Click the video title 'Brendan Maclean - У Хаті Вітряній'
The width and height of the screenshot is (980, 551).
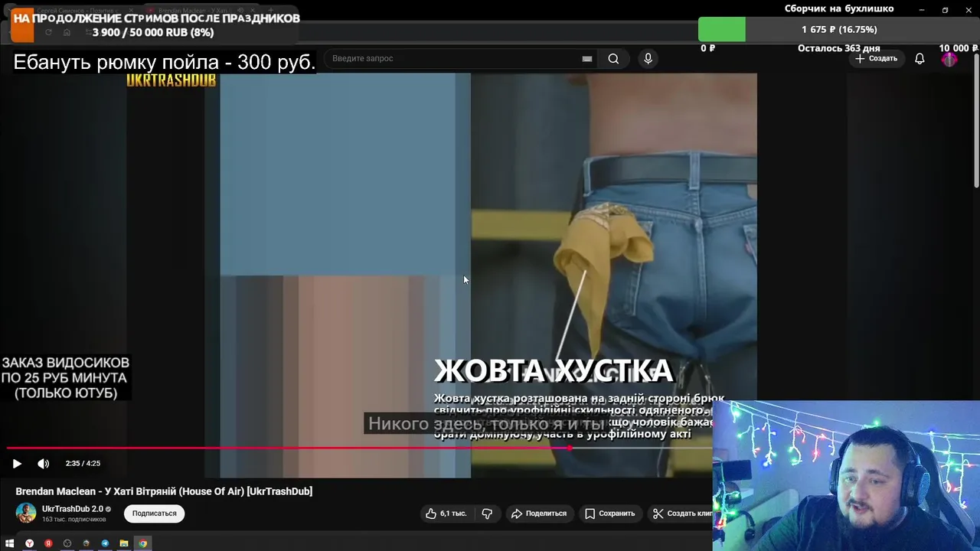coord(164,491)
